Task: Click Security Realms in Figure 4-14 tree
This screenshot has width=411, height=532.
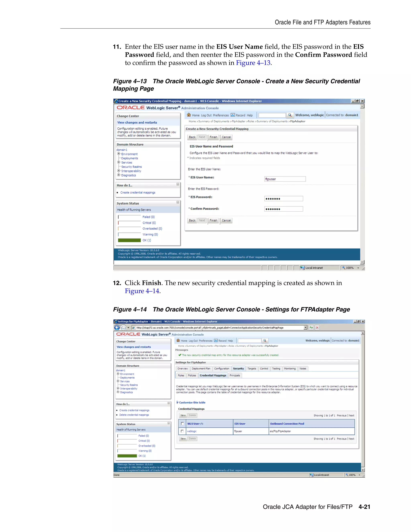Action: [129, 385]
